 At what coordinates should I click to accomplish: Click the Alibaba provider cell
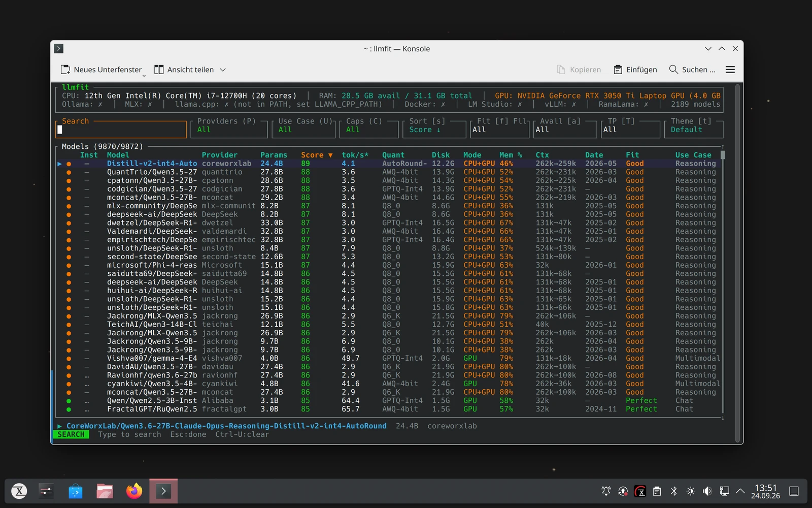click(217, 401)
